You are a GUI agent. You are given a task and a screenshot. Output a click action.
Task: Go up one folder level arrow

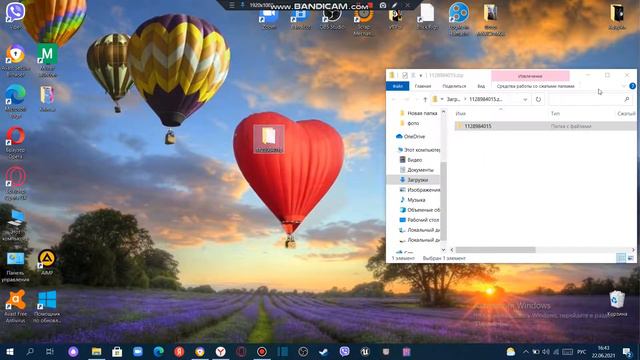pos(424,99)
